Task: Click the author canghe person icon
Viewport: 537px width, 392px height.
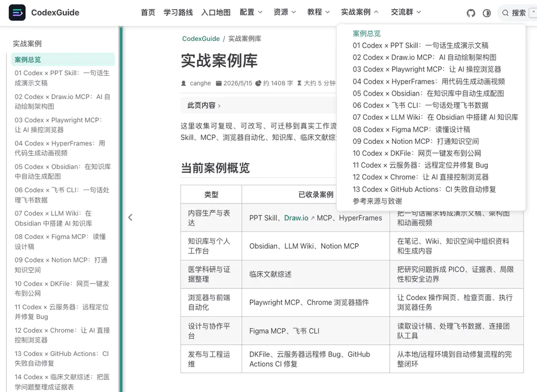Action: (184, 83)
